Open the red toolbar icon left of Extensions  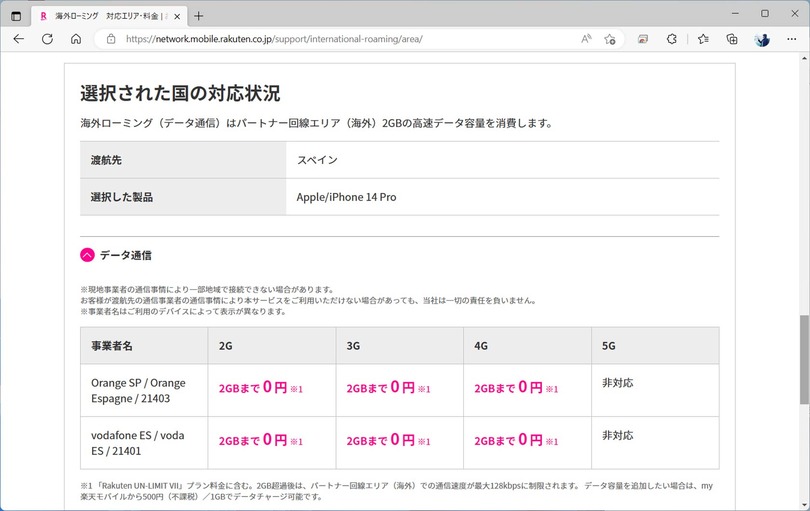click(x=643, y=39)
